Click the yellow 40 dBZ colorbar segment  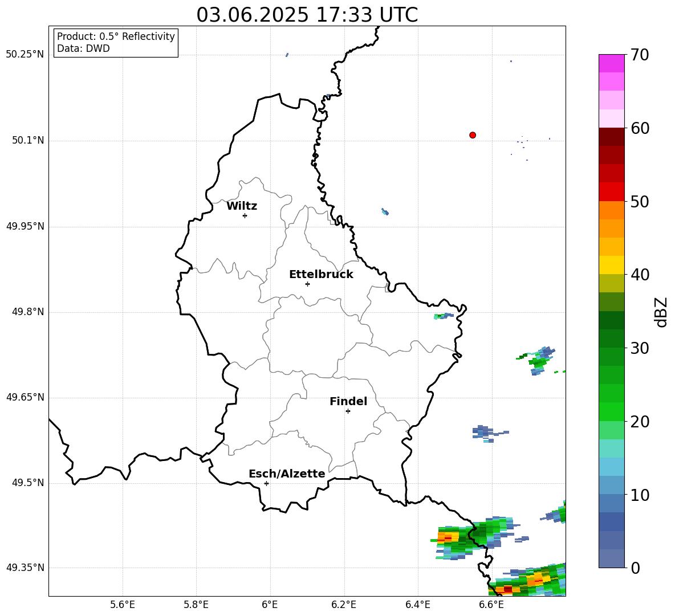pos(611,265)
